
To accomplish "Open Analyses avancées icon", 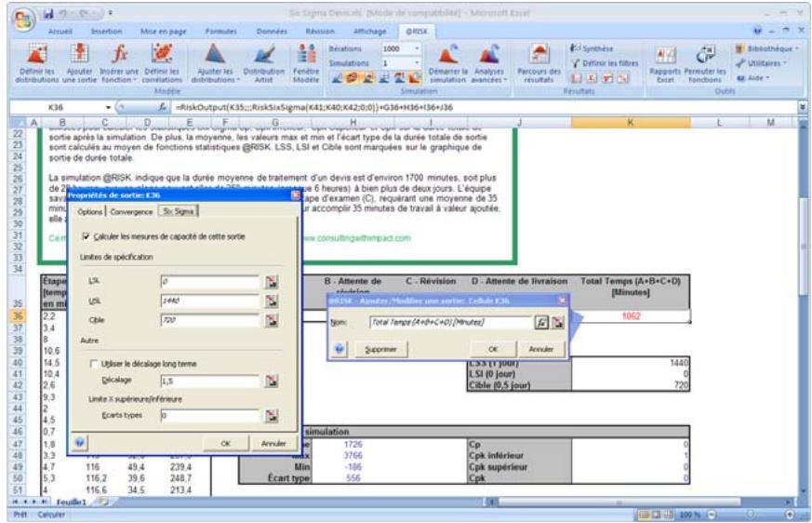I will point(488,63).
